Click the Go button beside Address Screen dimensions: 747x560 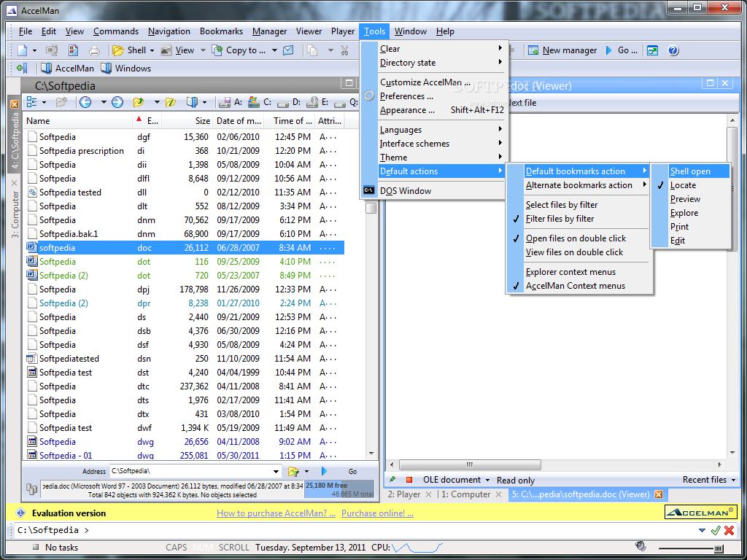pyautogui.click(x=352, y=472)
